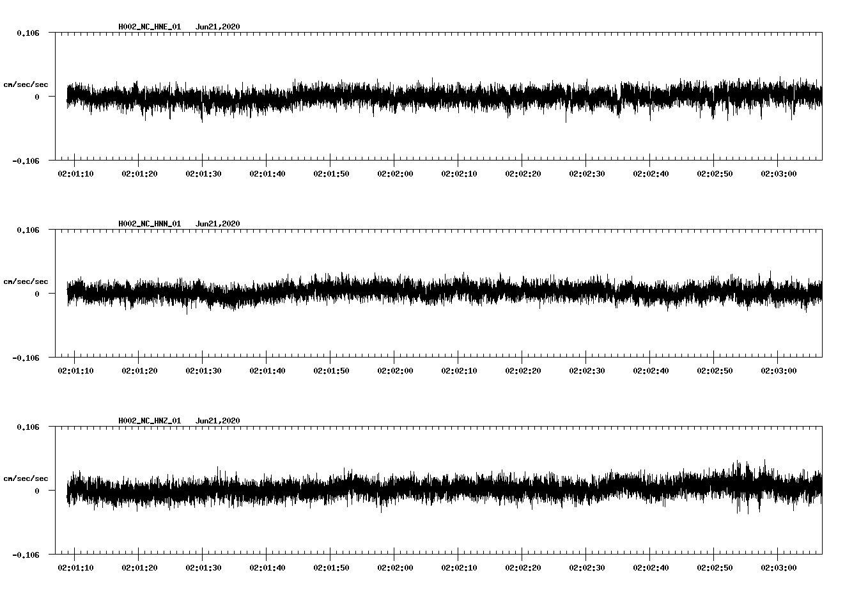Viewport: 868px width, 591px height.
Task: Click the 02:02:20 time label on HNN plot
Action: pos(523,371)
